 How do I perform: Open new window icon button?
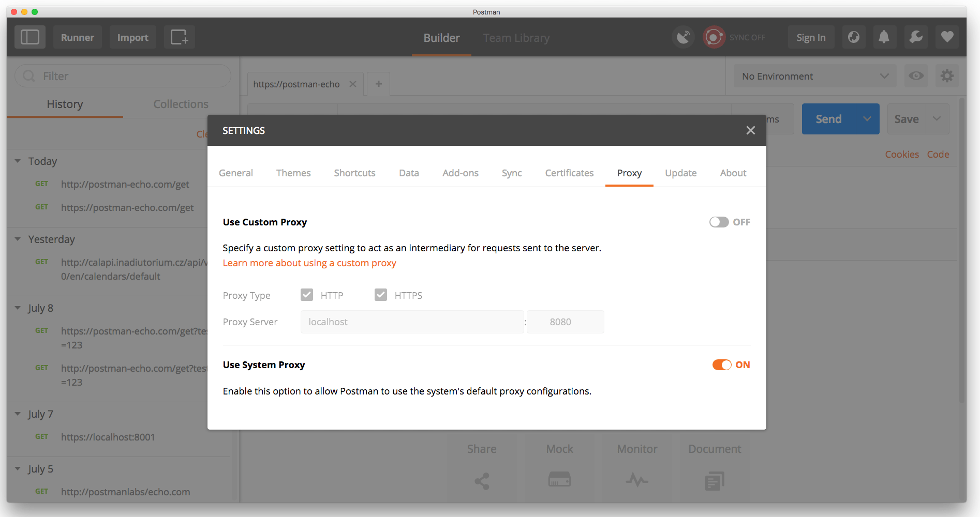[x=180, y=37]
